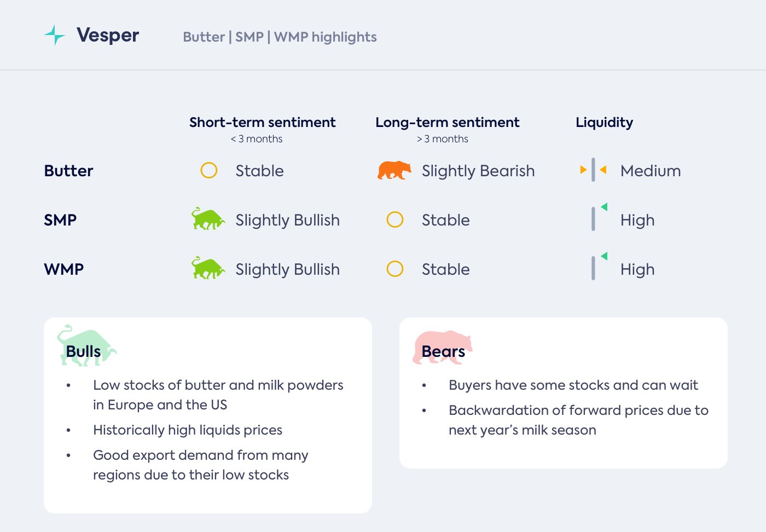The width and height of the screenshot is (766, 532).
Task: Click the green bull icon in WMP row
Action: coord(208,268)
